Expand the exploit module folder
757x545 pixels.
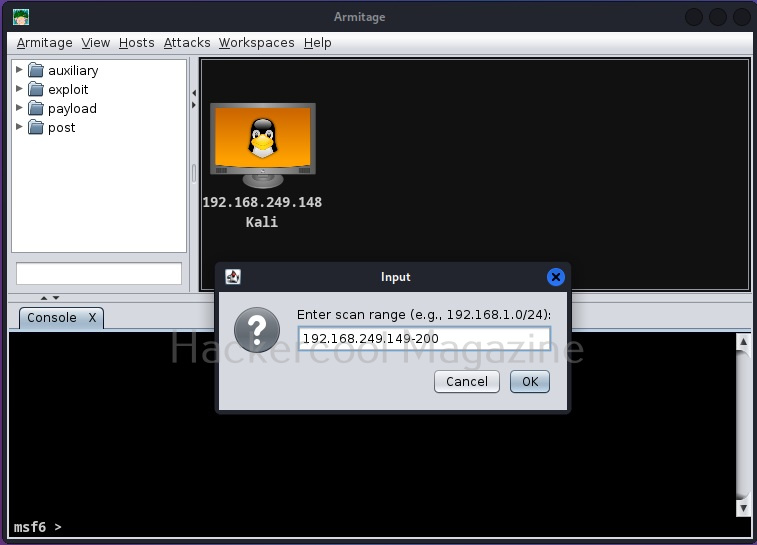[19, 89]
